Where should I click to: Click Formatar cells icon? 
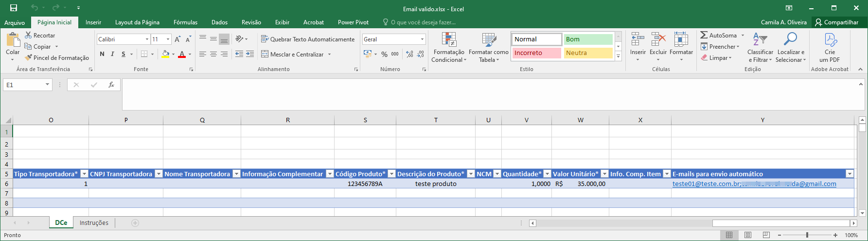point(681,39)
